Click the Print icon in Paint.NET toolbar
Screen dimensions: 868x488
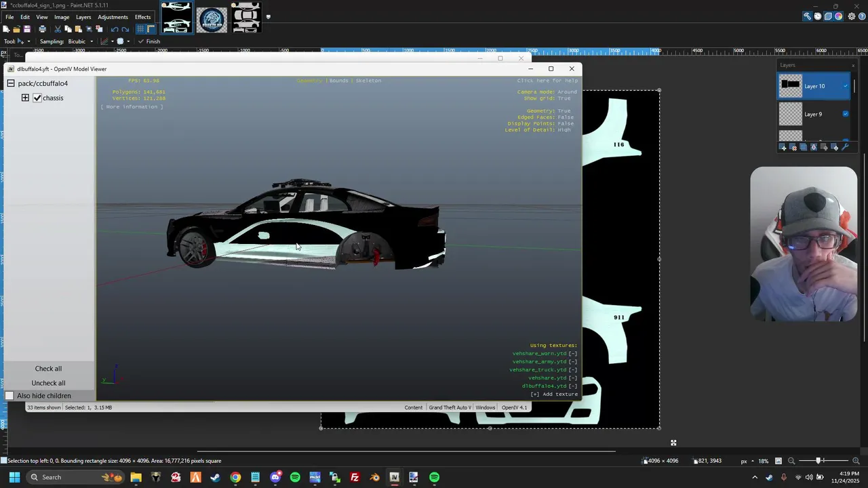tap(42, 29)
